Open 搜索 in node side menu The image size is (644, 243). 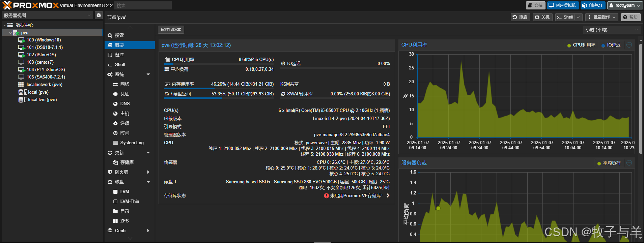coord(130,35)
